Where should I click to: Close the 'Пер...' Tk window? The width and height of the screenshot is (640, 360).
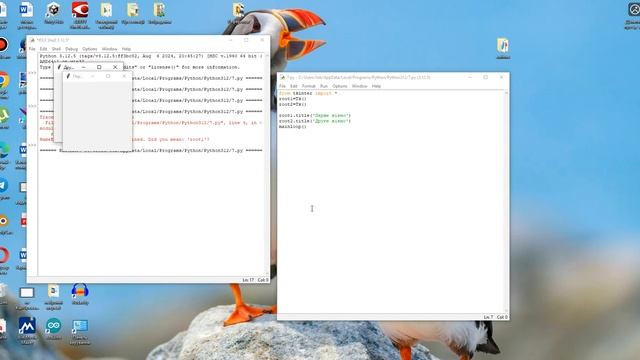coord(124,76)
